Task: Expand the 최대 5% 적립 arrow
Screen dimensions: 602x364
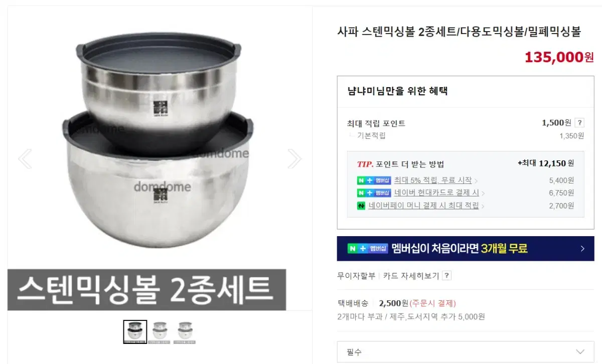Action: click(476, 181)
